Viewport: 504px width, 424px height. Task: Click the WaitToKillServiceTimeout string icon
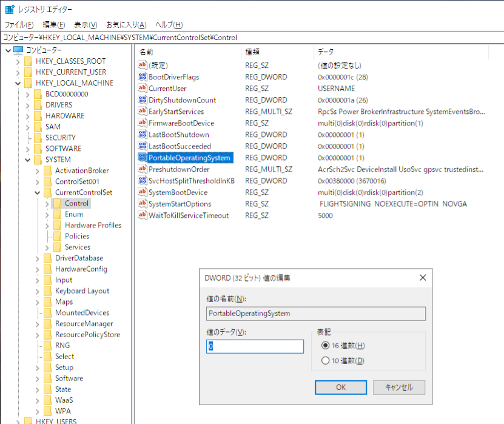coord(143,215)
